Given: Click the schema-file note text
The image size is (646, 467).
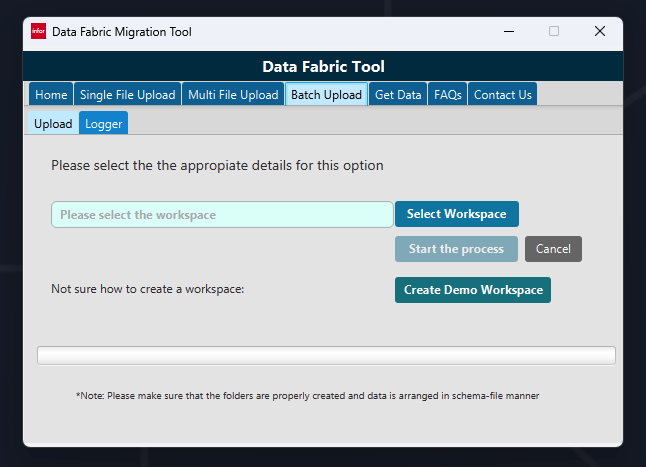Looking at the screenshot, I should click(x=308, y=396).
